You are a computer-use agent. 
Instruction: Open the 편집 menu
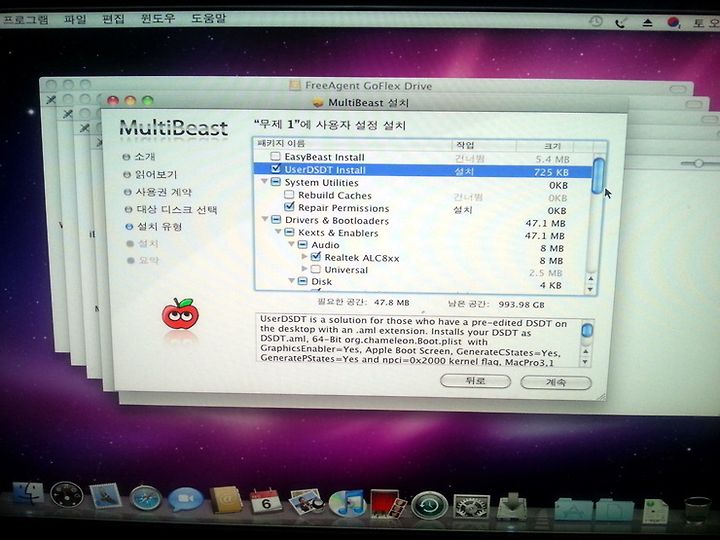(113, 19)
